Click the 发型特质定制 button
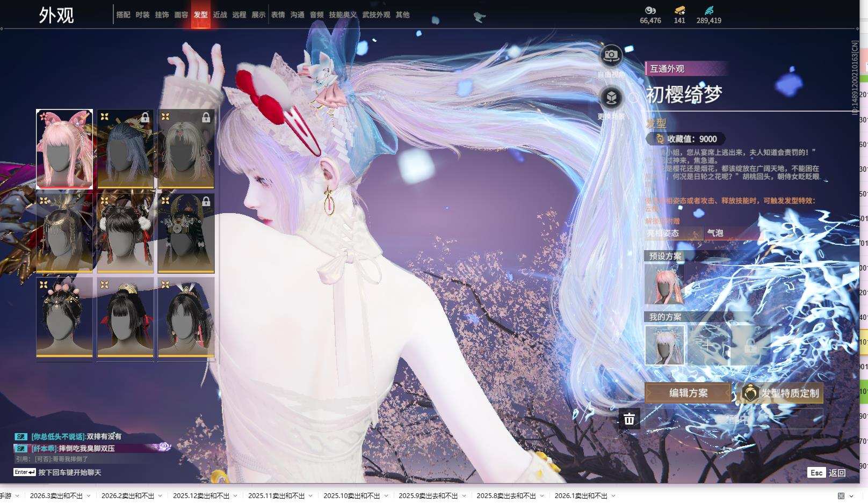This screenshot has height=504, width=868. coord(782,393)
